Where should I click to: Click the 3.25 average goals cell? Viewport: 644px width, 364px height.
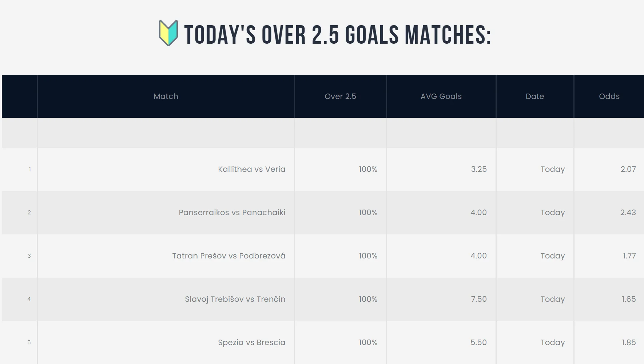(478, 169)
